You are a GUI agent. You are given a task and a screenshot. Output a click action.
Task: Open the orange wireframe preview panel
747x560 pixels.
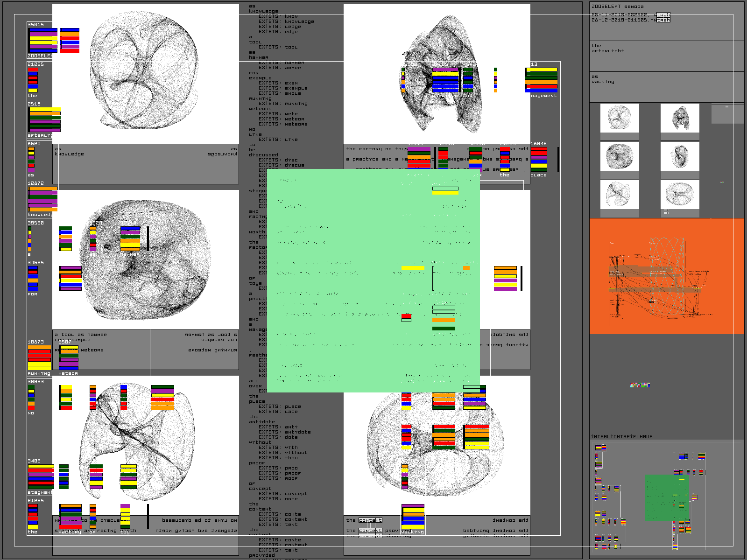coord(666,276)
